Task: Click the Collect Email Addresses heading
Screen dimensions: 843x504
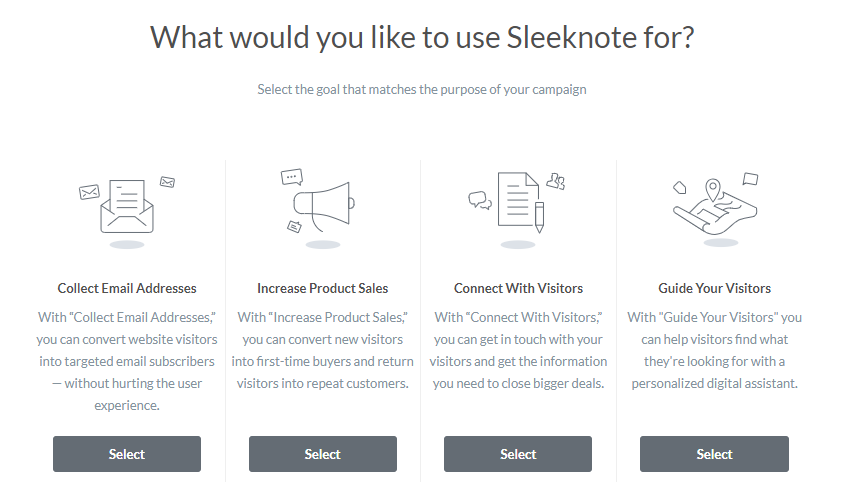Action: [x=127, y=288]
